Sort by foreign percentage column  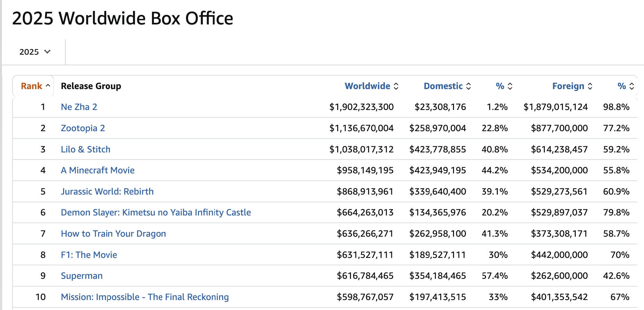[625, 86]
